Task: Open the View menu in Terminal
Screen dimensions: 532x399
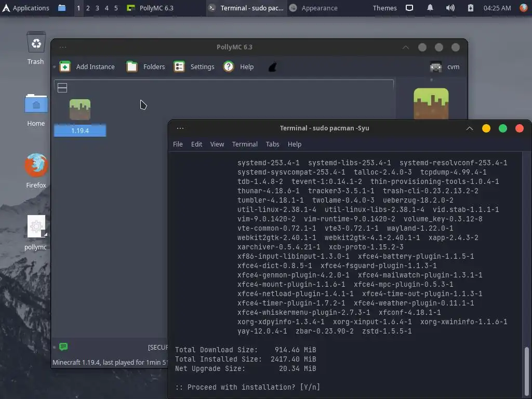Action: [217, 144]
